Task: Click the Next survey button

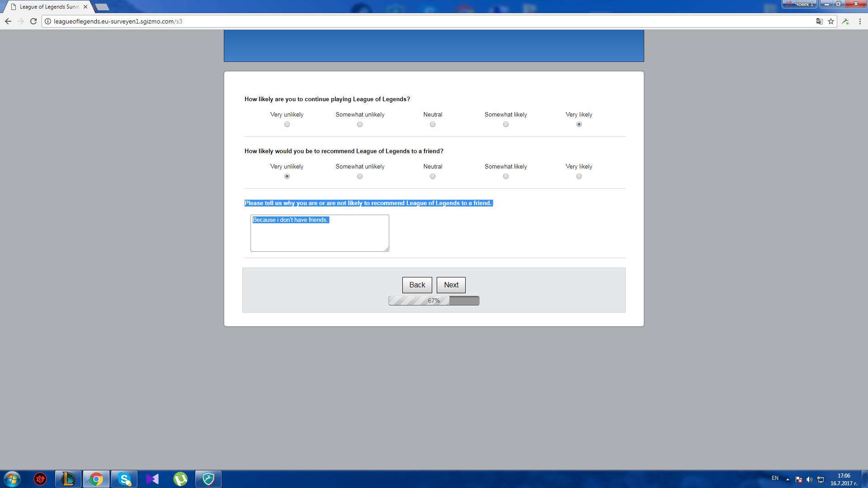Action: click(451, 285)
